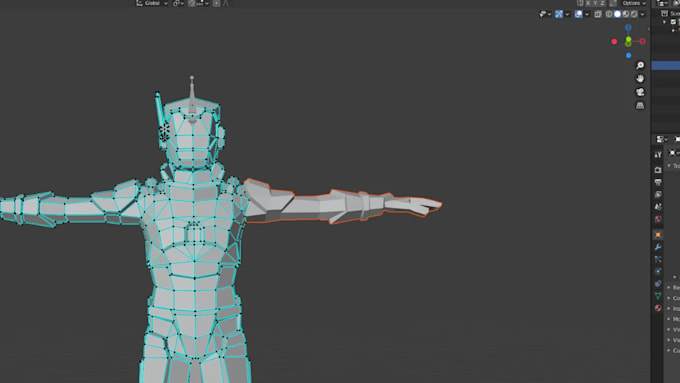Open the Output properties tab
680x383 pixels.
point(658,182)
